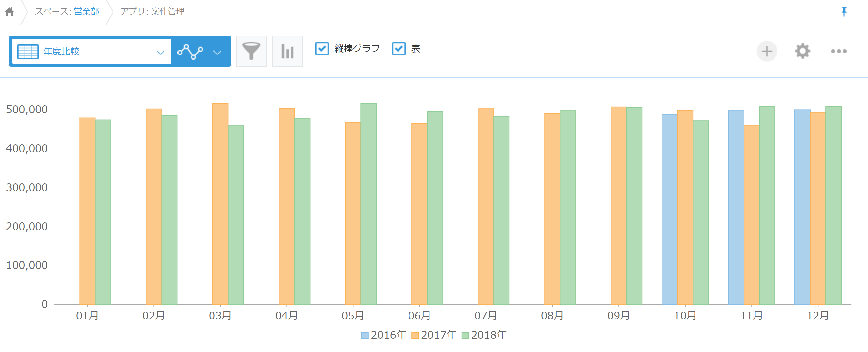Expand the graph type chevron

coord(218,52)
